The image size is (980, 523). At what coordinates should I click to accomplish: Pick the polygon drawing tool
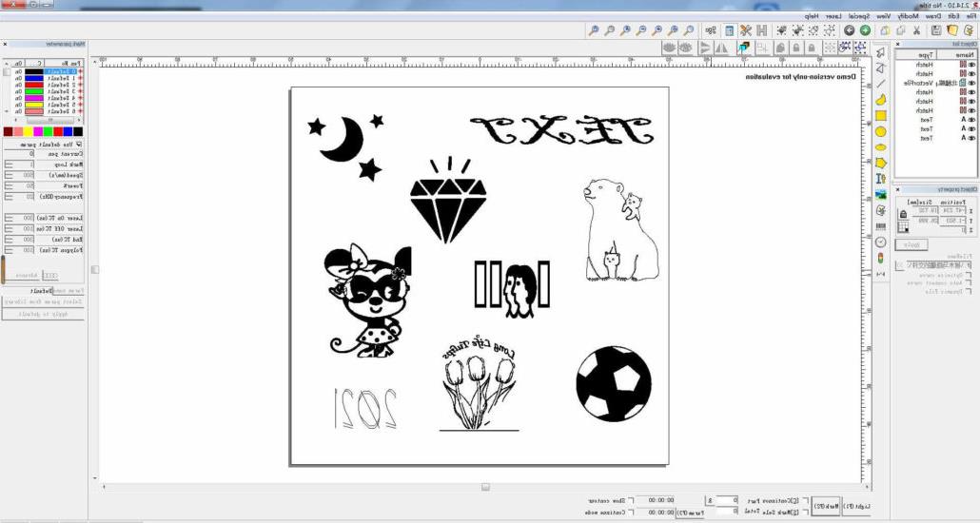881,163
